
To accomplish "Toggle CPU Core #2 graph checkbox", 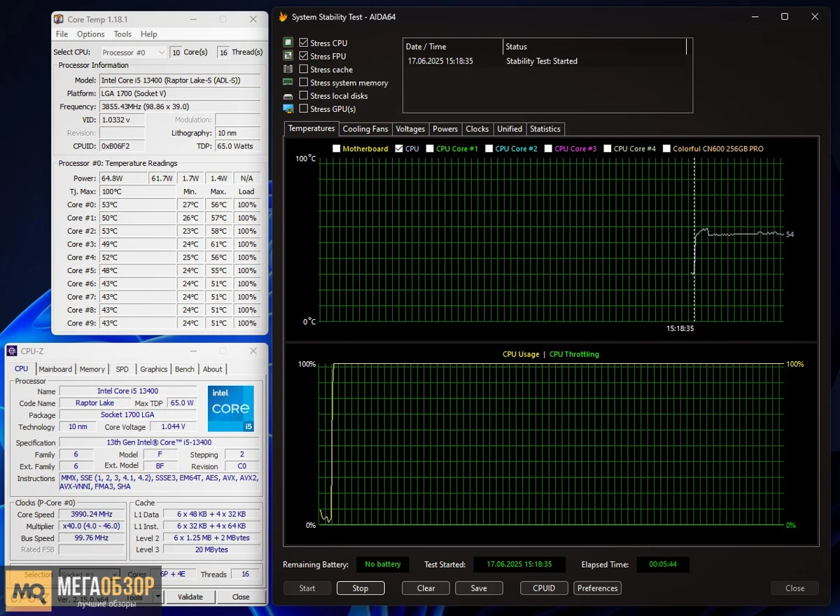I will click(489, 148).
